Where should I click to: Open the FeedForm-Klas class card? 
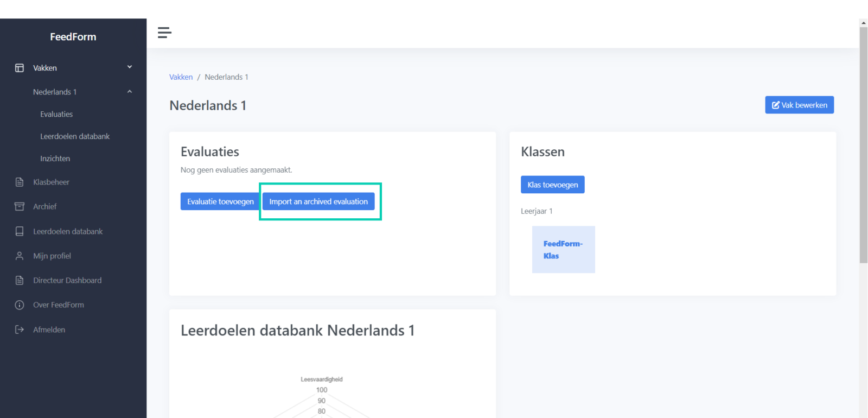click(564, 250)
